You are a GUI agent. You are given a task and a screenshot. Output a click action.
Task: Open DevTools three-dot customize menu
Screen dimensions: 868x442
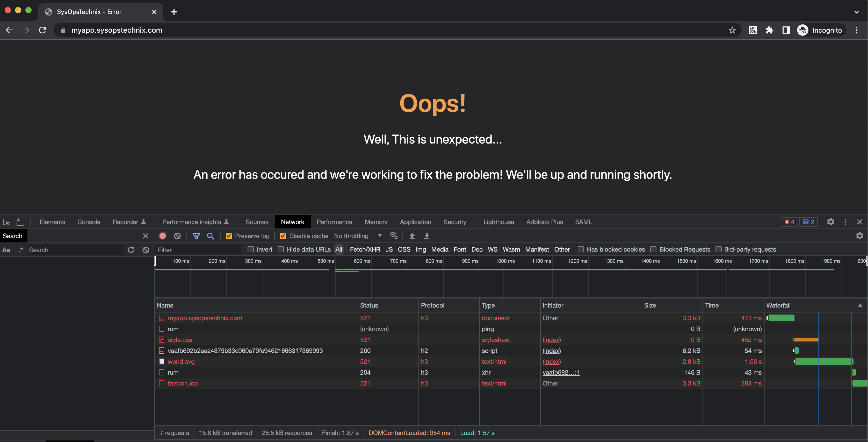pyautogui.click(x=845, y=222)
